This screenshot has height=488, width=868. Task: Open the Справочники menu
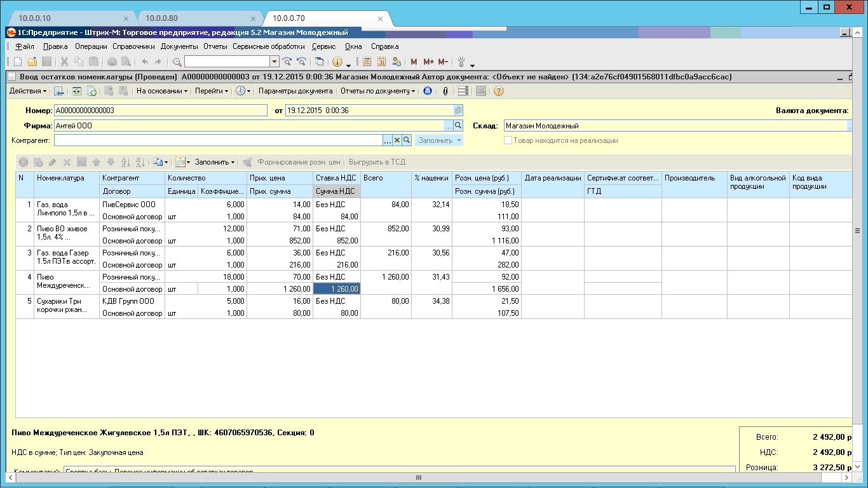pos(133,46)
